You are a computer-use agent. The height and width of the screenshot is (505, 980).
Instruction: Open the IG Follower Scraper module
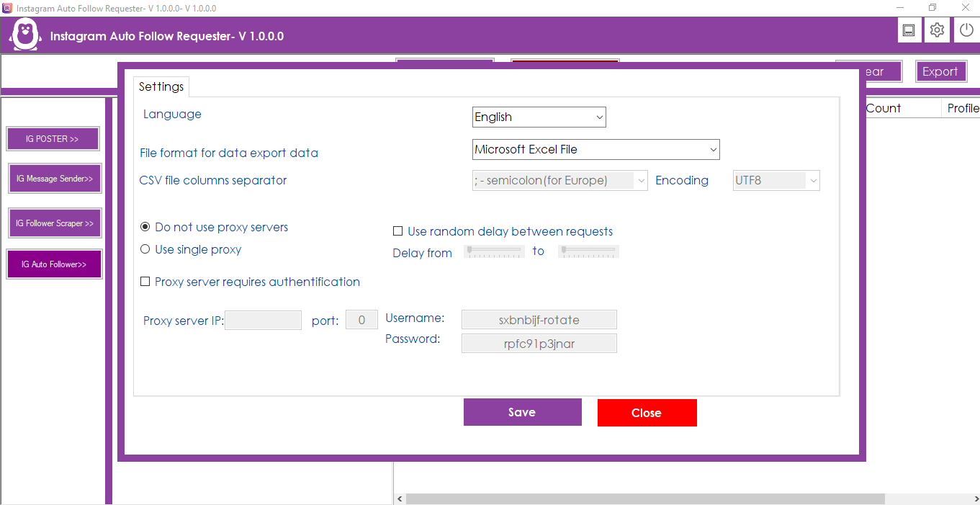tap(55, 223)
